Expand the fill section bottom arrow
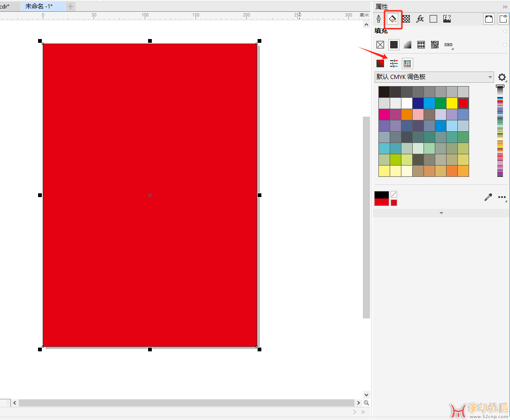 (x=441, y=213)
